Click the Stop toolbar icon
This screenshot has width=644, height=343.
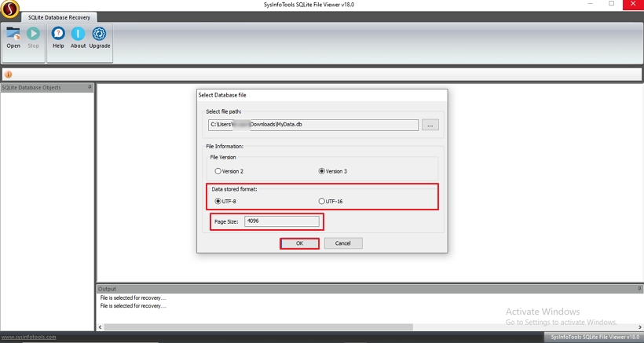pos(33,38)
